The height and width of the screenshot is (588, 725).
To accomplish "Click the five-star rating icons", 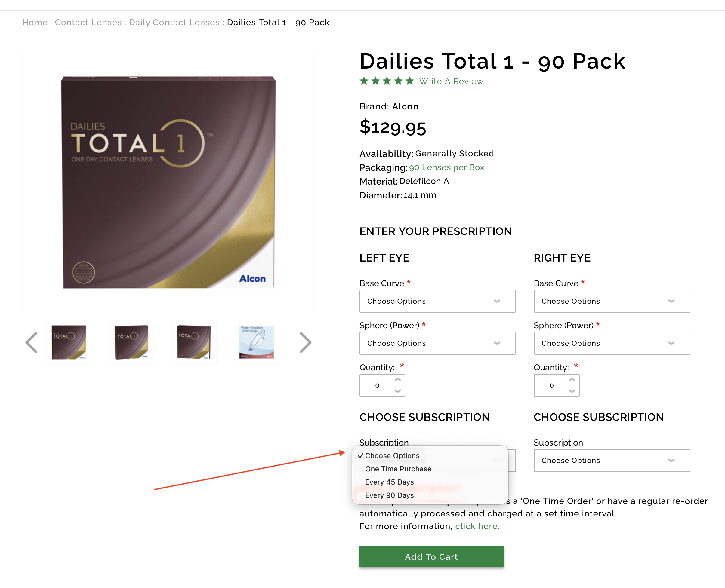I will (x=387, y=81).
